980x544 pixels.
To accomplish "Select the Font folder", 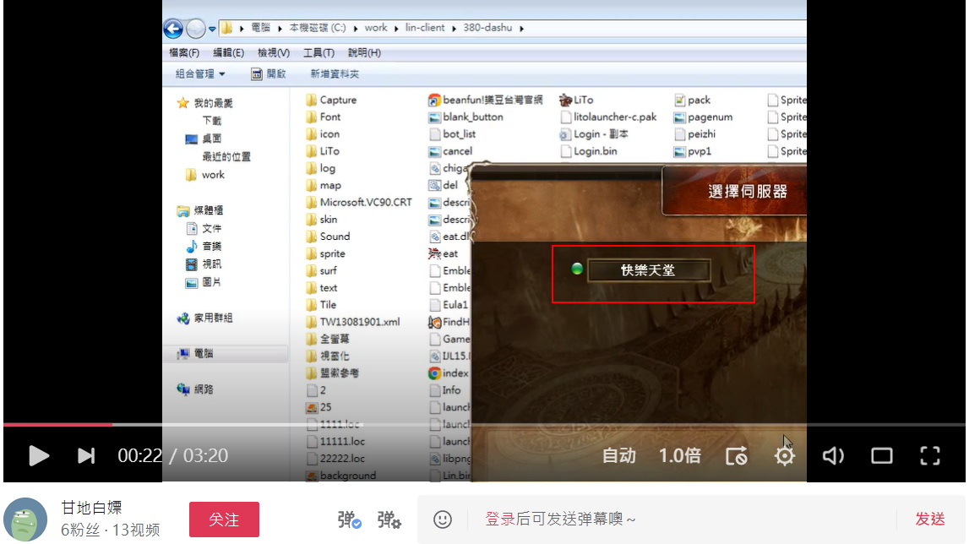I will click(324, 117).
